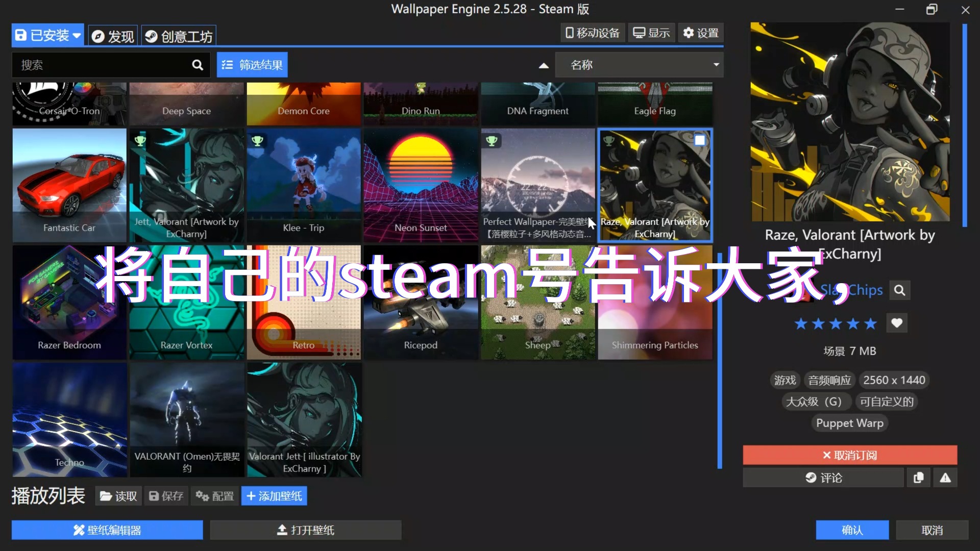Click the 可自定义的 tag
980x551 pixels.
point(887,402)
